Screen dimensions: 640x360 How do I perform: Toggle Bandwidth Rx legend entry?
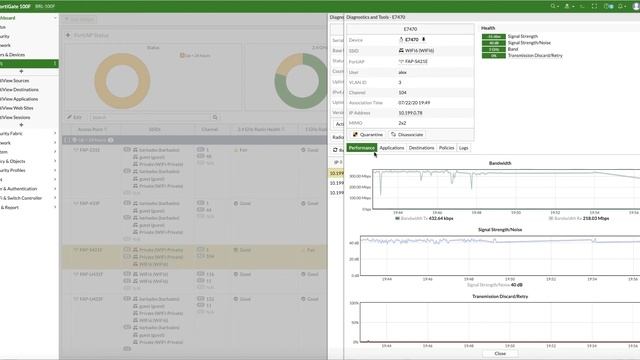click(x=579, y=218)
